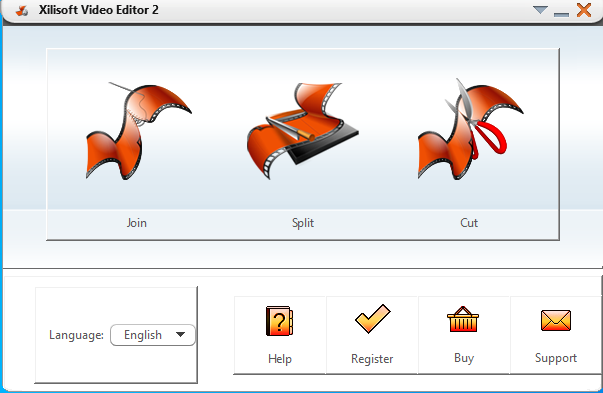Viewport: 603px width, 393px height.
Task: Open the title bar dropdown triangle menu
Action: pyautogui.click(x=540, y=10)
